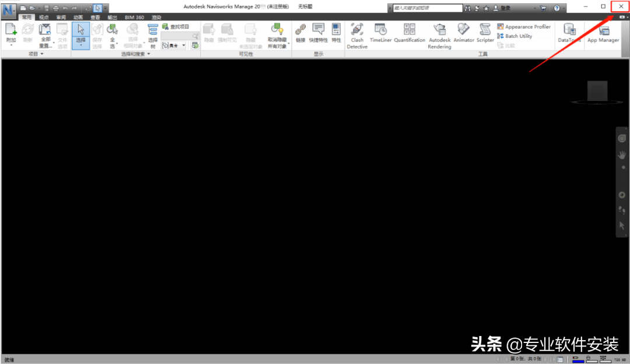This screenshot has height=364, width=630.
Task: Click the shopping cart icon
Action: tap(543, 8)
